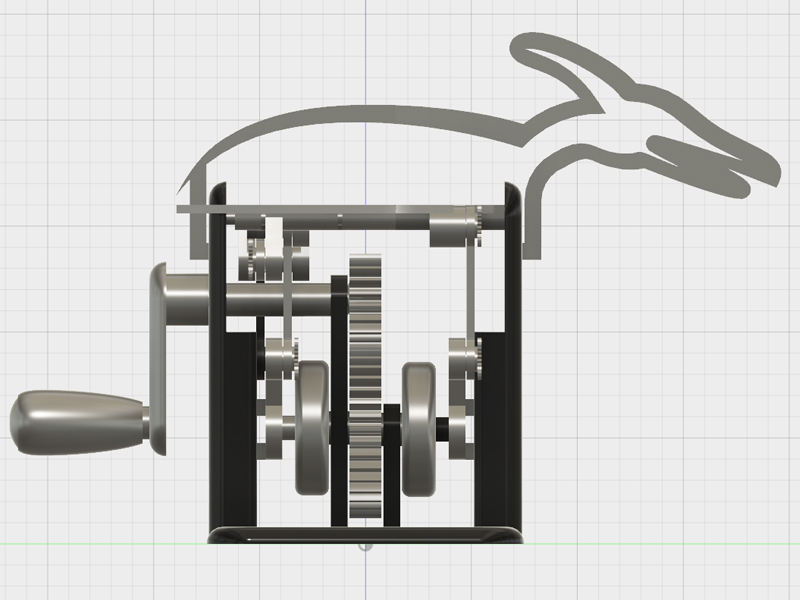
Task: Select the left inner black support block
Action: (x=241, y=430)
